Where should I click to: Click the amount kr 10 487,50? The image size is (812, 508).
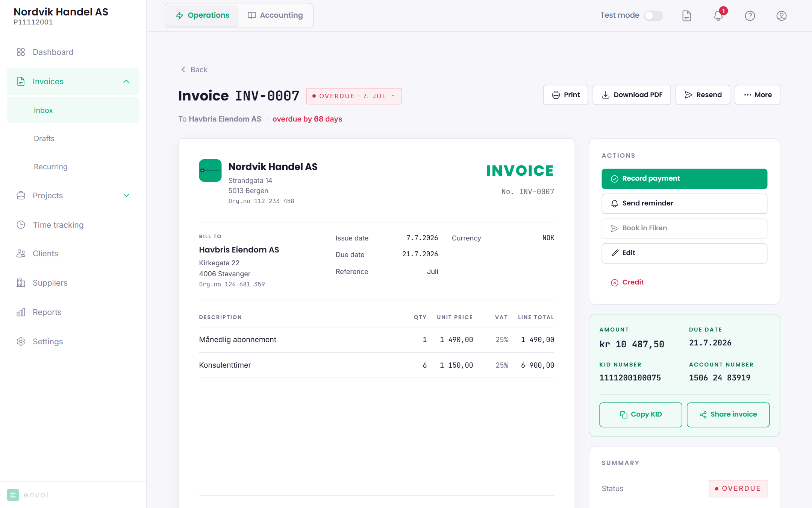pyautogui.click(x=632, y=344)
